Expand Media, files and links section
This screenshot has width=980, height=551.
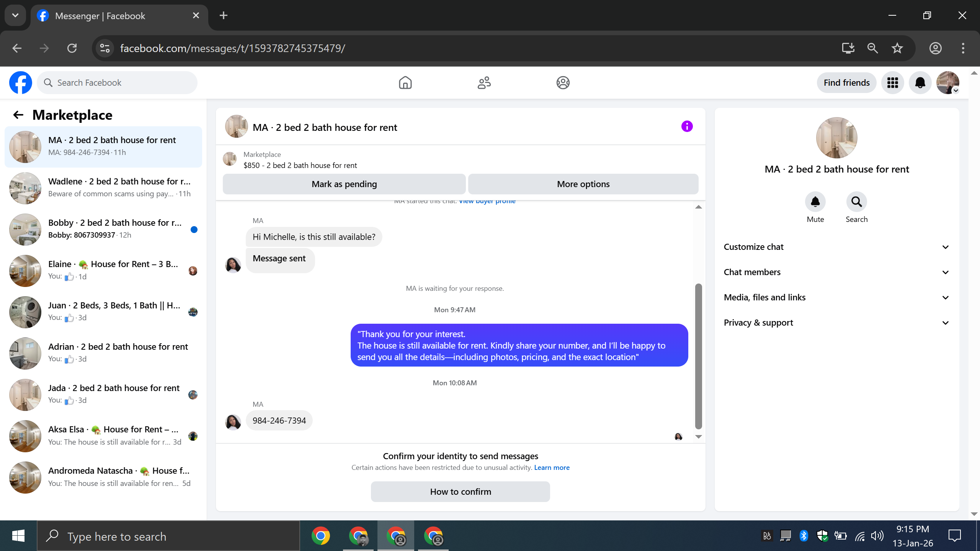click(836, 297)
